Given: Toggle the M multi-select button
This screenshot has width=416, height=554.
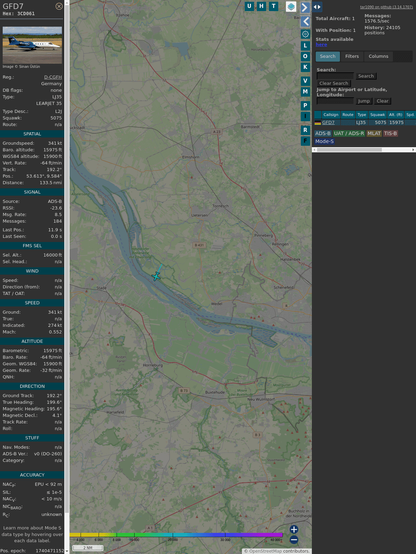Looking at the screenshot, I should (x=305, y=92).
